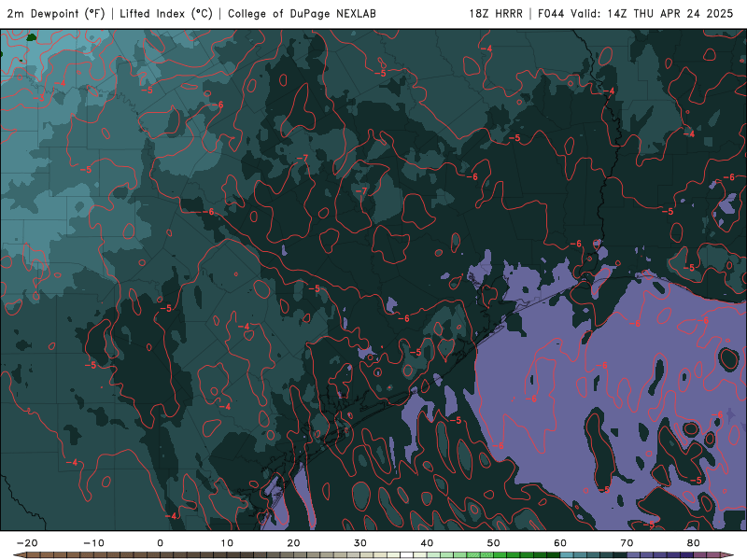The image size is (747, 560).
Task: Click the '40' color bar label
Action: 427,543
